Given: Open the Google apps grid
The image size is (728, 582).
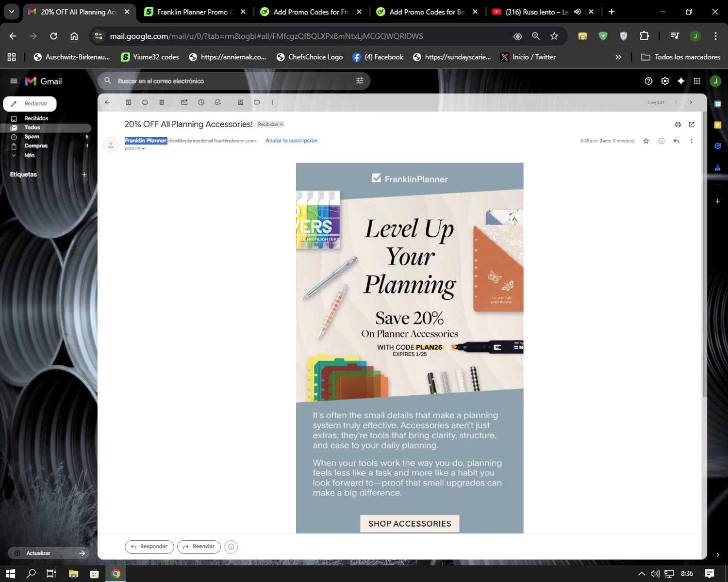Looking at the screenshot, I should (697, 81).
